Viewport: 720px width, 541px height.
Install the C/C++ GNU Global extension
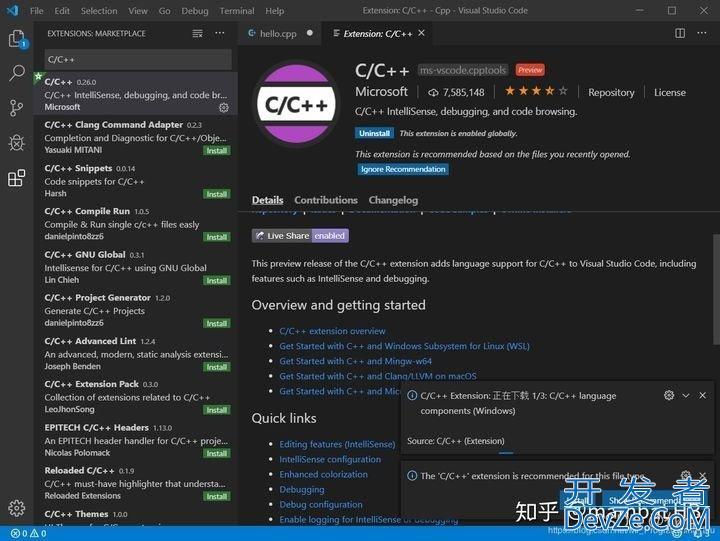(217, 280)
